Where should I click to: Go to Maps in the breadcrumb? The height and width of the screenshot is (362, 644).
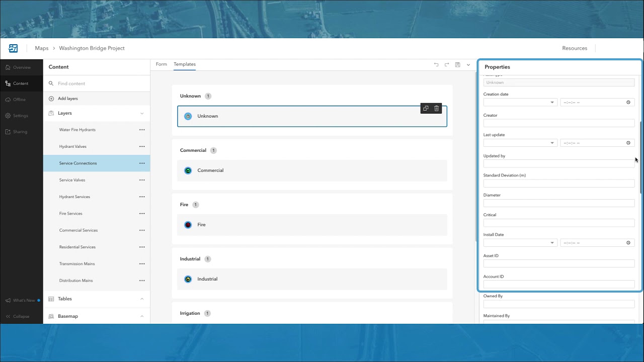pyautogui.click(x=42, y=48)
